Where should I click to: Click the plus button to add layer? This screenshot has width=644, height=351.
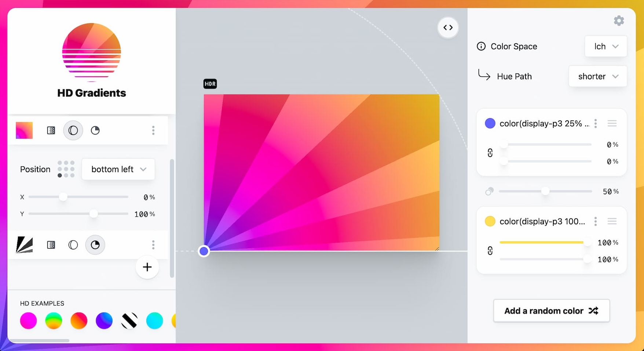pyautogui.click(x=147, y=267)
